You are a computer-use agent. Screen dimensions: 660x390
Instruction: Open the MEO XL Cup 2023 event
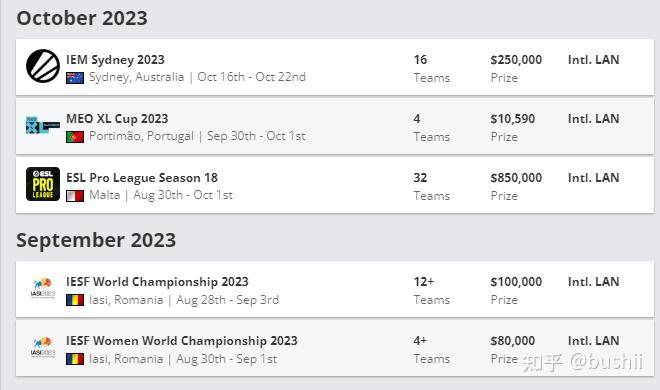point(117,119)
